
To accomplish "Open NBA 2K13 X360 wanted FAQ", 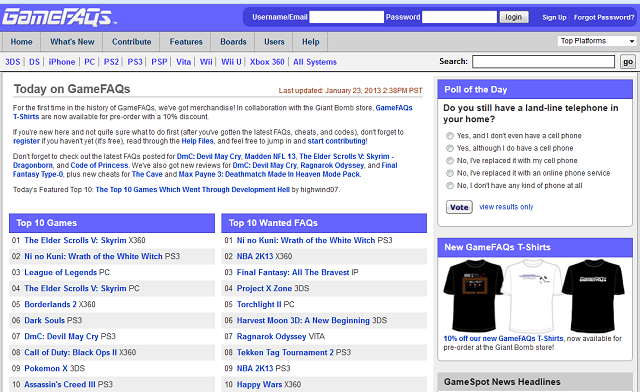I will [255, 256].
